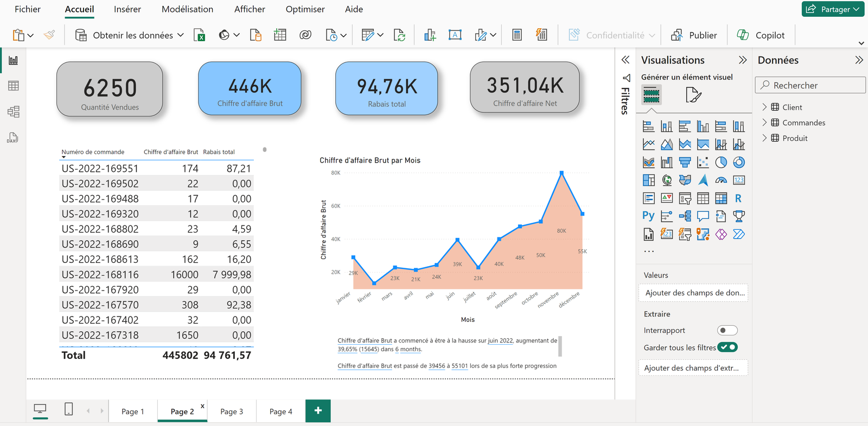Enable the Interrapport toggle

pos(727,331)
